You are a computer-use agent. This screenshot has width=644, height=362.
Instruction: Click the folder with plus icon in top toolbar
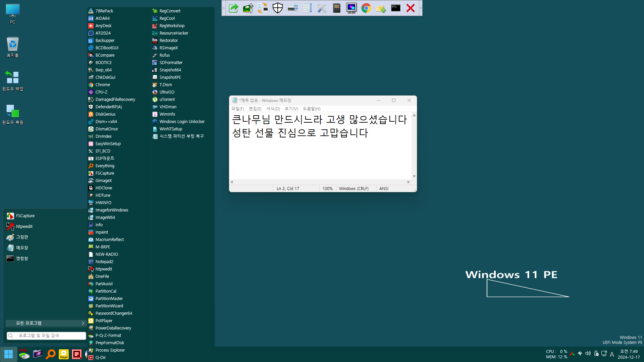click(381, 8)
